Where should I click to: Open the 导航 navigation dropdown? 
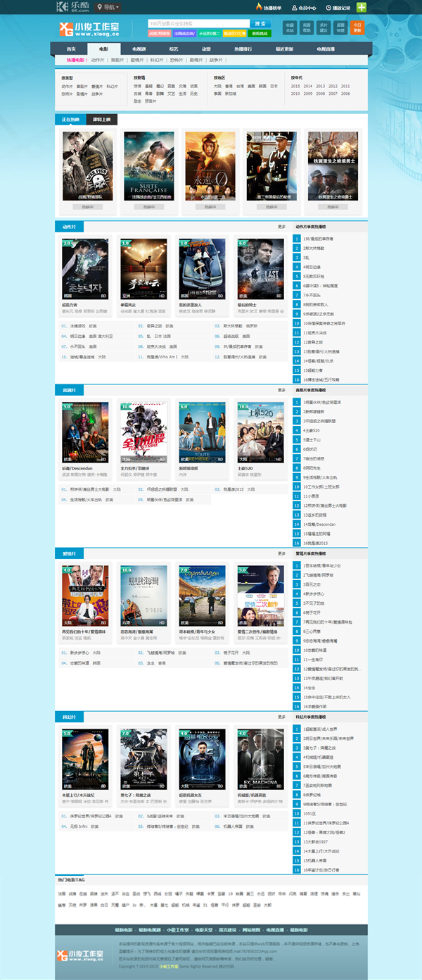coord(108,7)
